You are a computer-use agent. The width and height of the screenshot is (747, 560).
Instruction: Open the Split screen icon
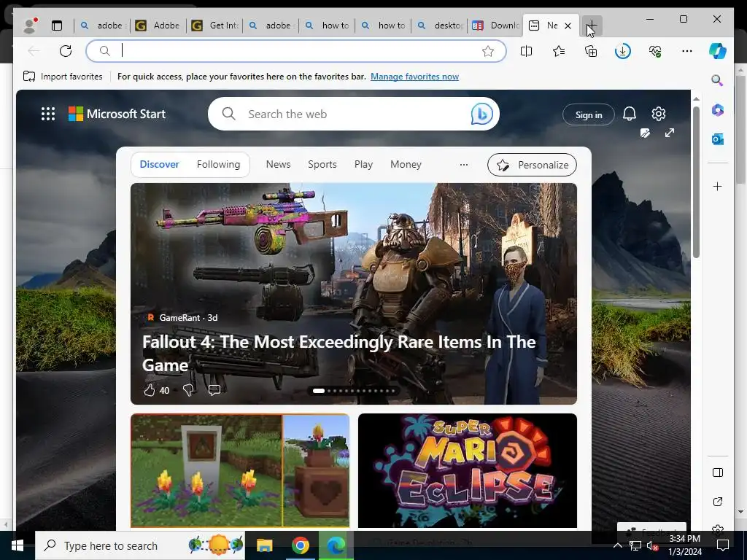coord(526,51)
